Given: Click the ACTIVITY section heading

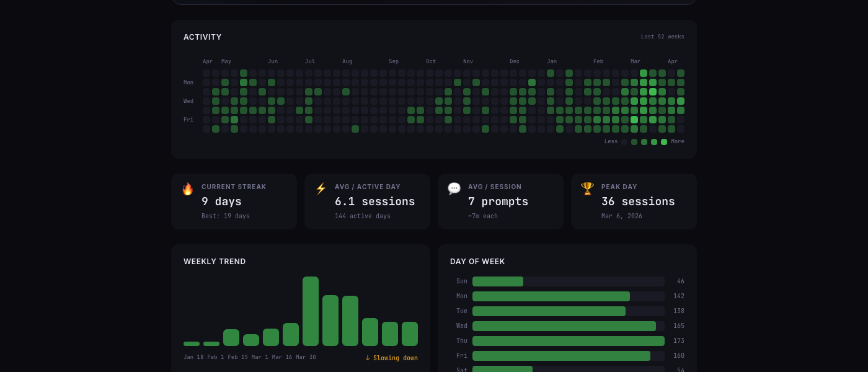Looking at the screenshot, I should tap(203, 37).
